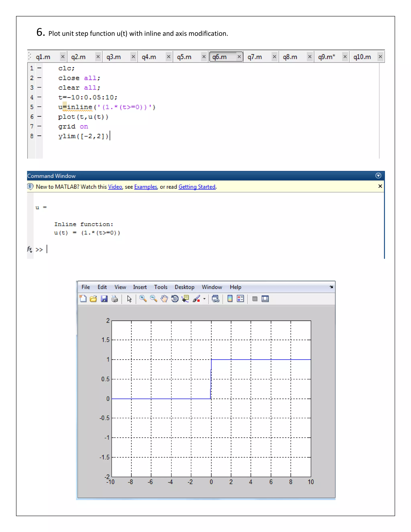Open the Getting Started link
411x532 pixels.
197,187
